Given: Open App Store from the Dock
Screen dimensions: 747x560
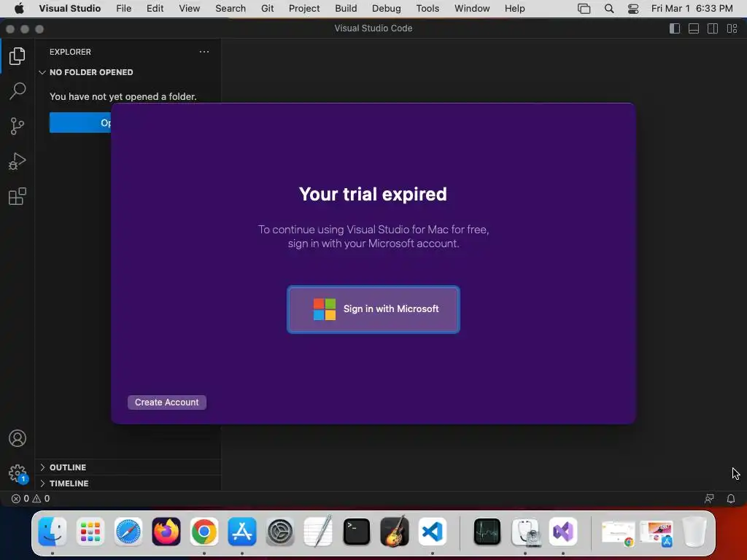Looking at the screenshot, I should click(242, 532).
